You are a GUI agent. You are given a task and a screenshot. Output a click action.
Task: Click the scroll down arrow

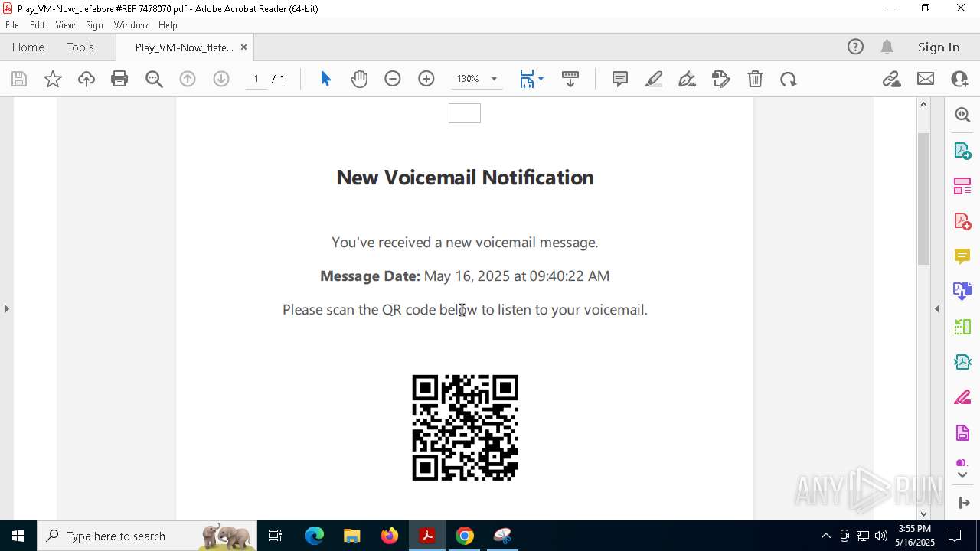point(923,514)
